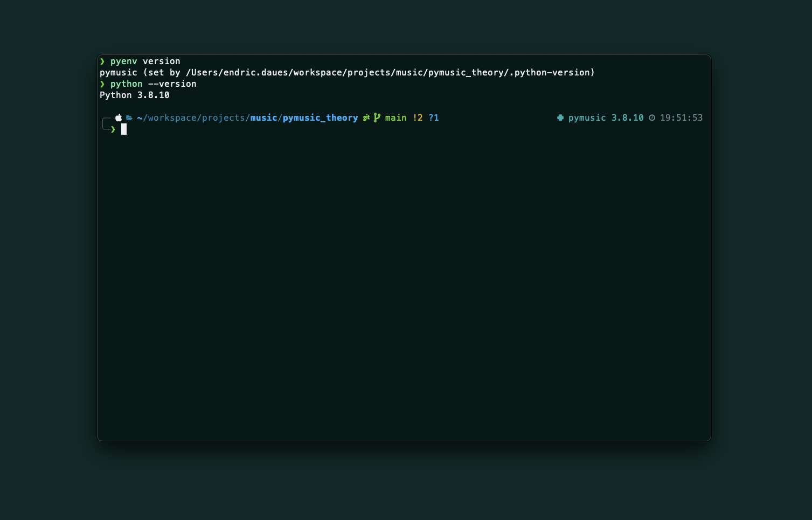The width and height of the screenshot is (812, 520).
Task: Click the git branch icon before main
Action: coord(377,117)
